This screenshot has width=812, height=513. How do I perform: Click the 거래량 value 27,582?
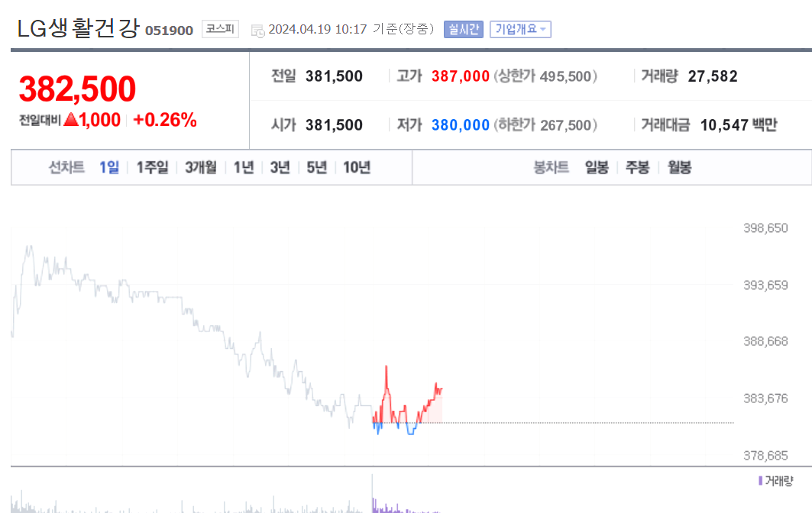point(713,76)
